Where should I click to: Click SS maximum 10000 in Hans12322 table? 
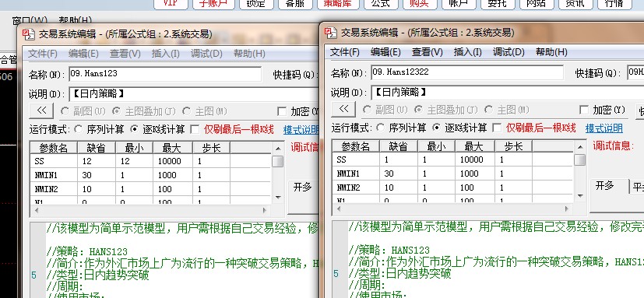tap(471, 160)
